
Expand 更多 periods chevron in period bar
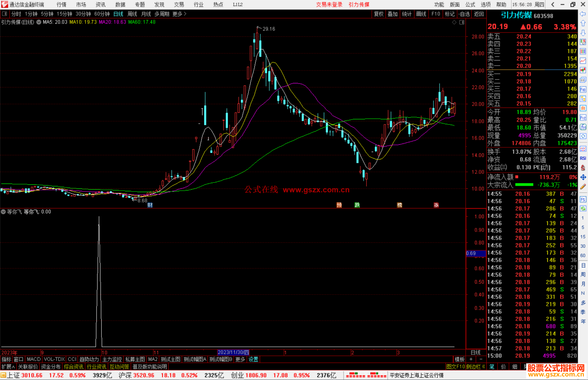[x=185, y=14]
